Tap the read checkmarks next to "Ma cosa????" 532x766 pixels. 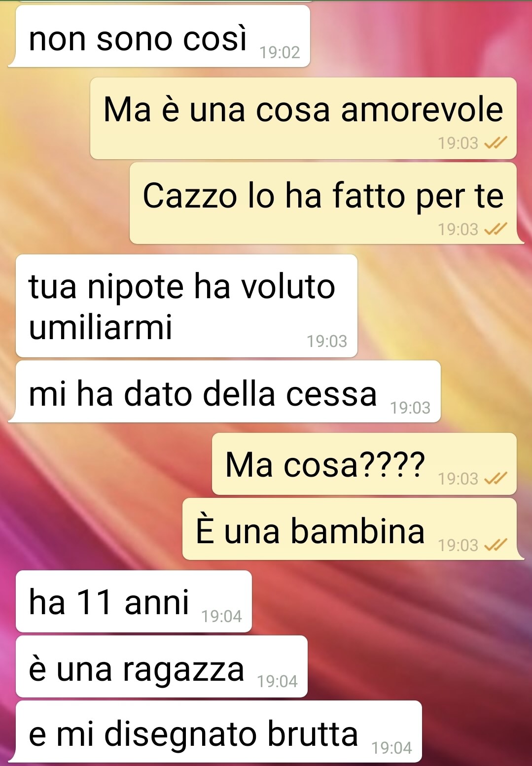[496, 479]
